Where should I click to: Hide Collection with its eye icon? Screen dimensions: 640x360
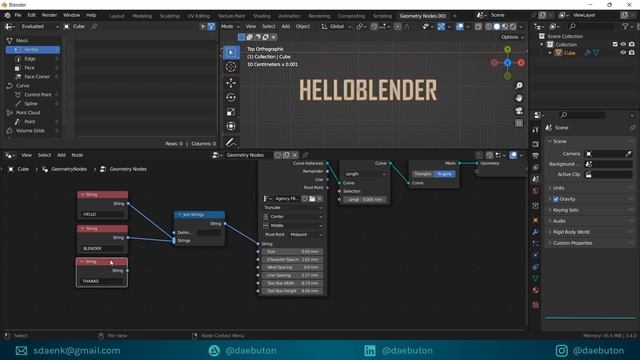tap(623, 44)
